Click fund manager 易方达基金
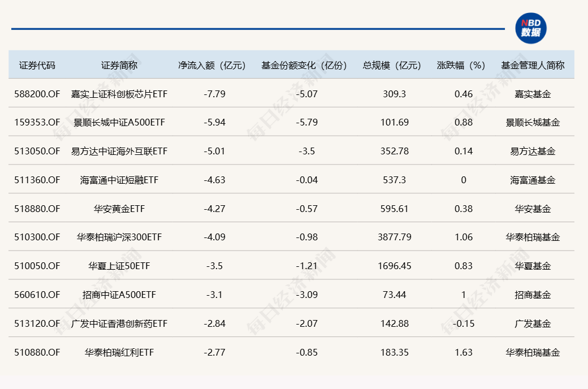 pos(533,151)
